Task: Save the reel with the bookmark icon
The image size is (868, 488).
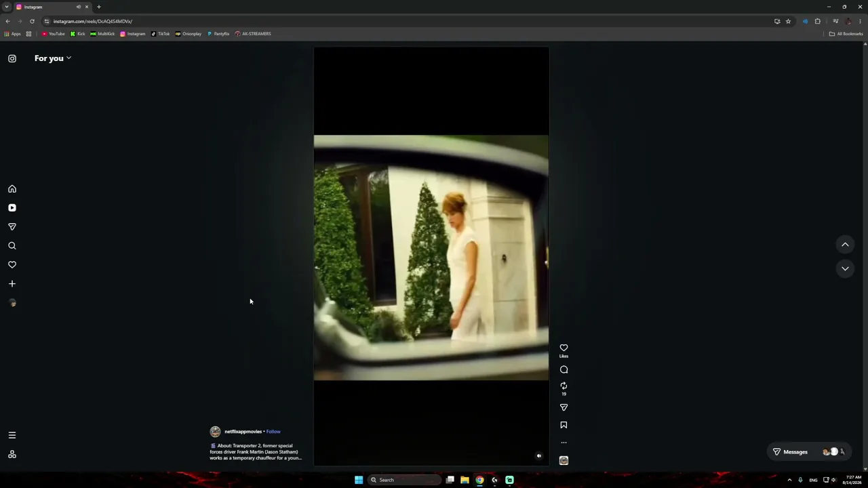Action: click(x=564, y=425)
